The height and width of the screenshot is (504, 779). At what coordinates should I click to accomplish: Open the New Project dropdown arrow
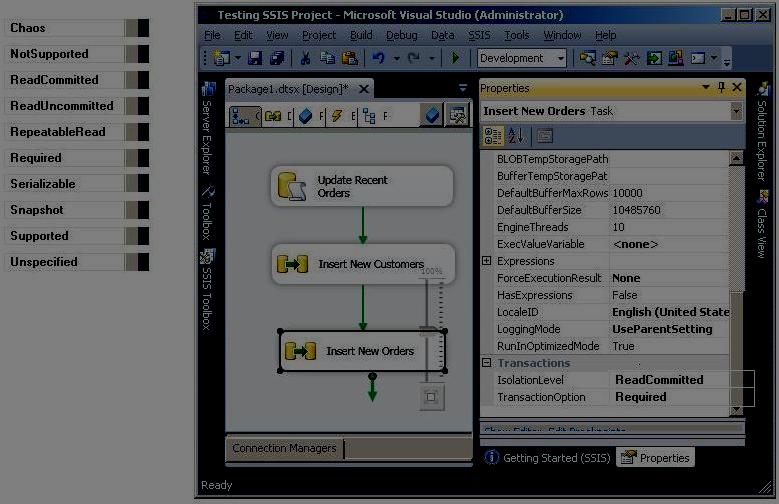[238, 59]
